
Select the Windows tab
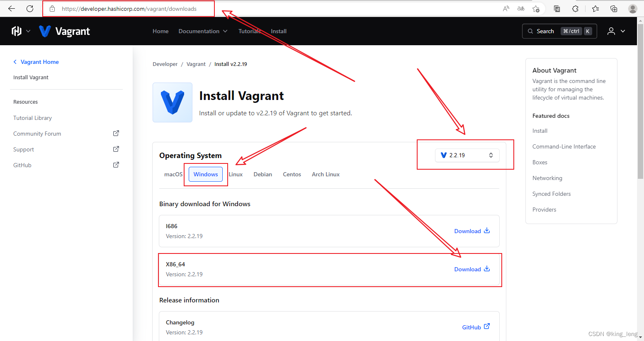(x=206, y=174)
